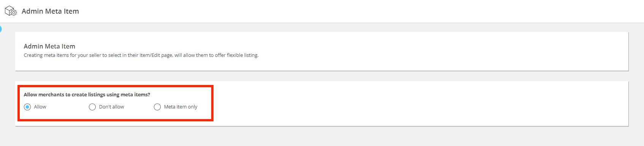
Task: Choose the Don't allow radio button
Action: [92, 107]
